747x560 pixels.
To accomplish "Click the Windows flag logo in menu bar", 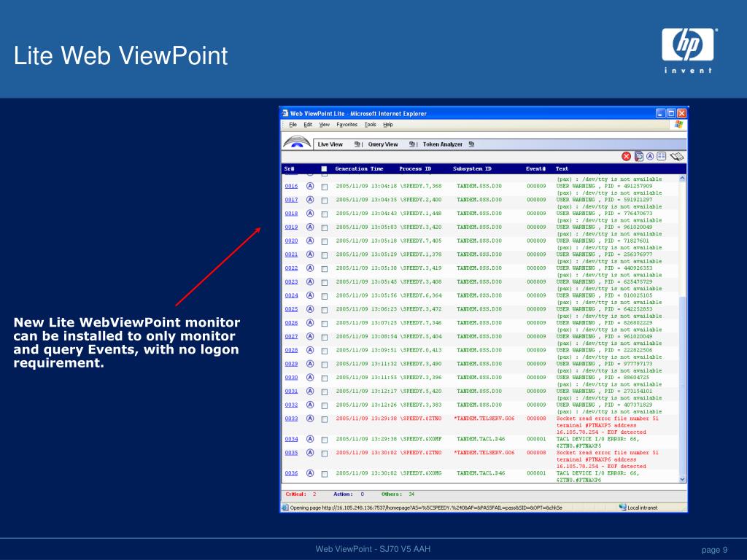I will click(679, 124).
